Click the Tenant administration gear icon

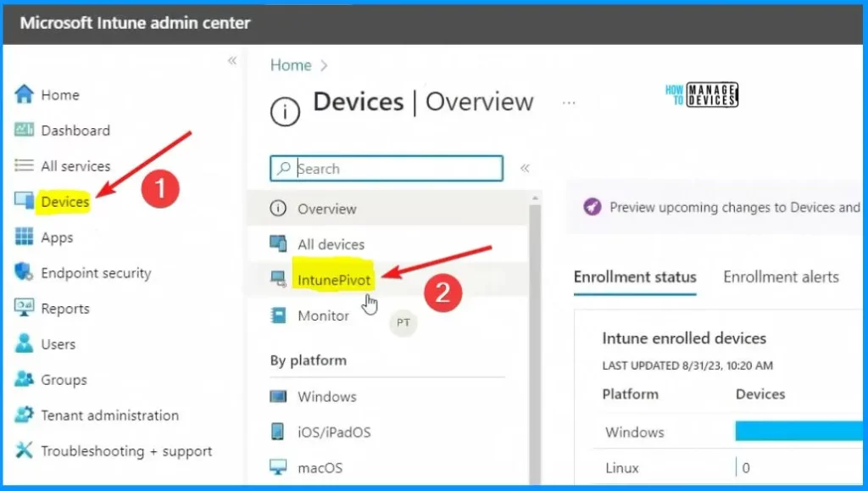point(24,415)
